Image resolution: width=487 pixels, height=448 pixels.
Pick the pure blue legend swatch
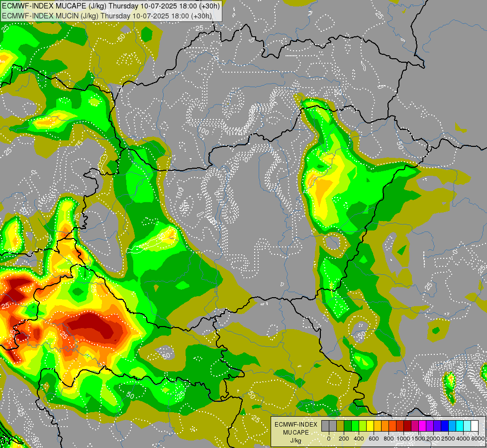(445, 426)
